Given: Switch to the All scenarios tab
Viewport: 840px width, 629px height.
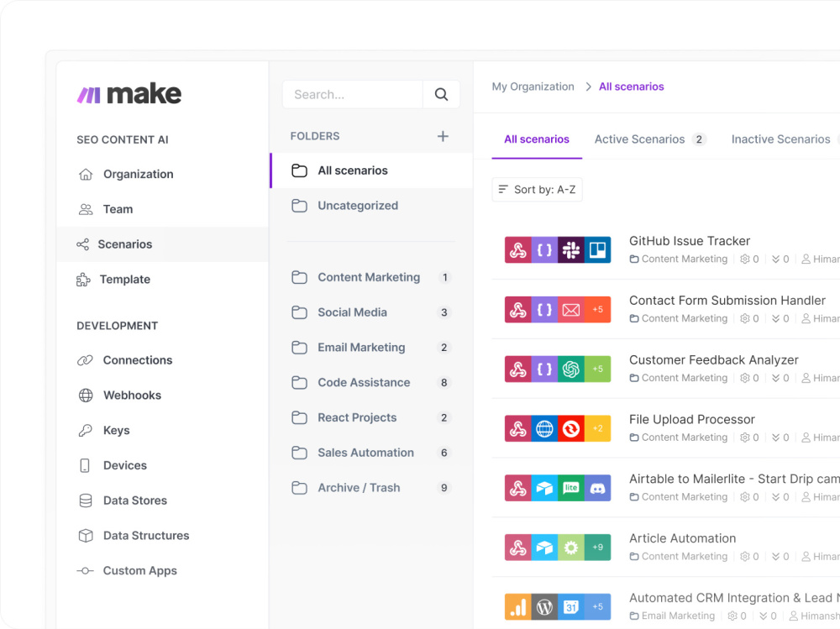Looking at the screenshot, I should (536, 139).
